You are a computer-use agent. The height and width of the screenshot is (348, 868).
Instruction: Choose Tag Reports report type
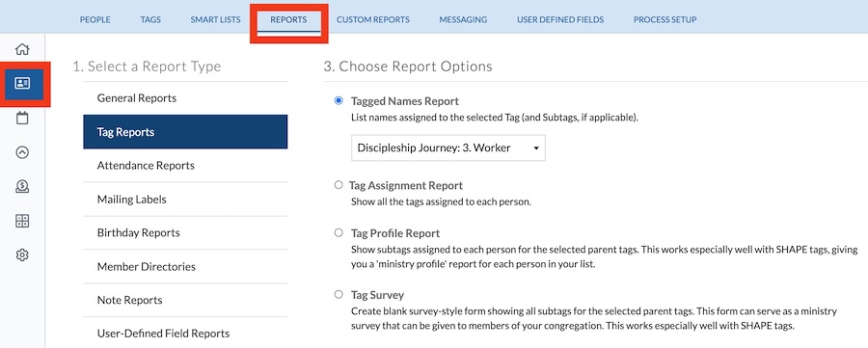(185, 132)
